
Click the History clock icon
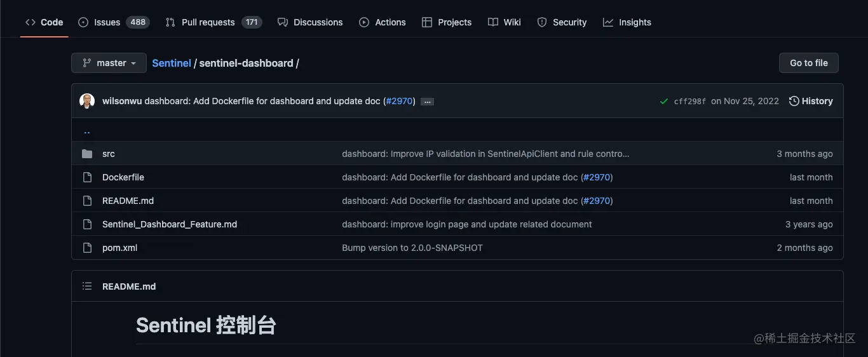coord(794,101)
